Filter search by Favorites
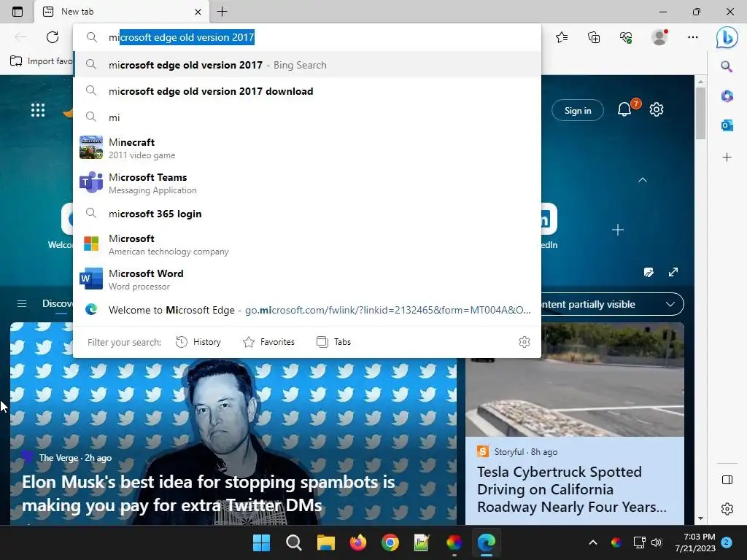 coord(268,342)
